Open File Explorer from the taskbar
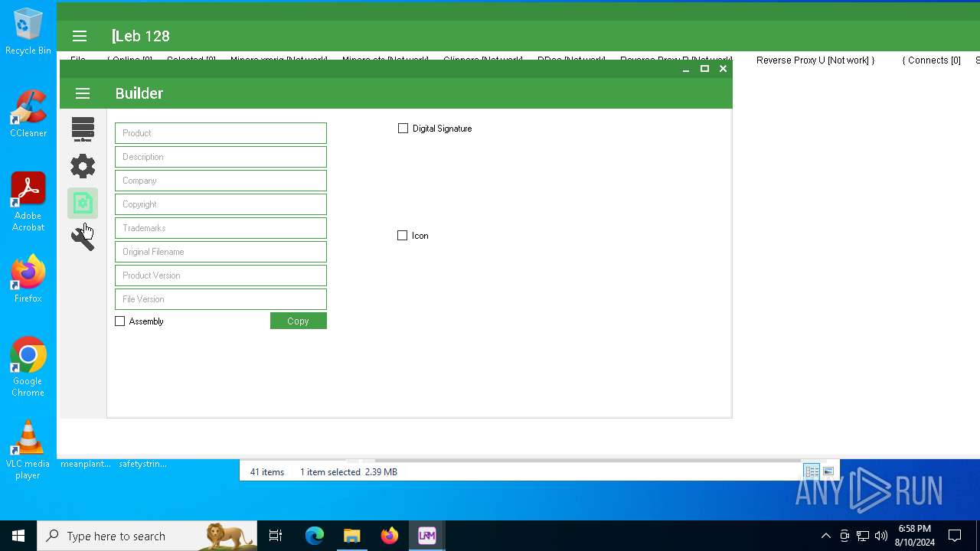This screenshot has width=980, height=551. (352, 536)
